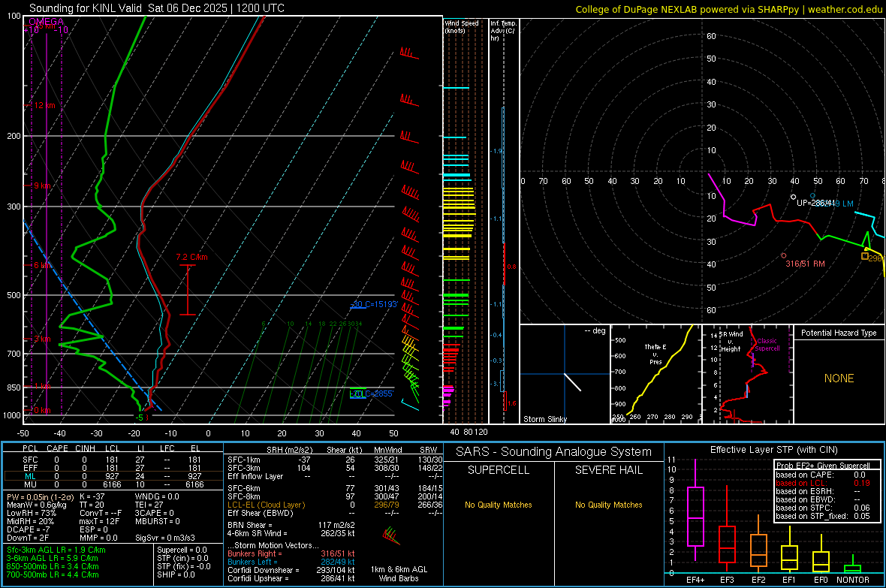The height and width of the screenshot is (588, 886).
Task: Click the SFC-3km shear row label
Action: point(243,468)
